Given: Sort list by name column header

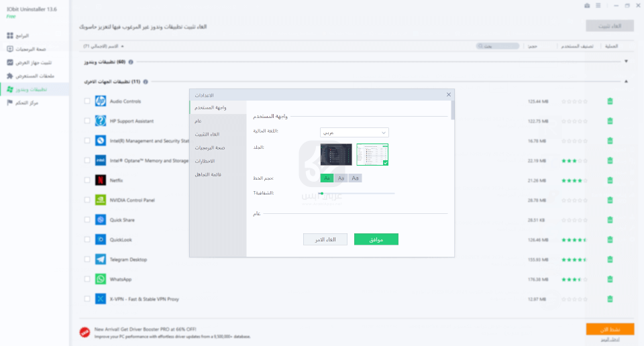Looking at the screenshot, I should pos(103,46).
